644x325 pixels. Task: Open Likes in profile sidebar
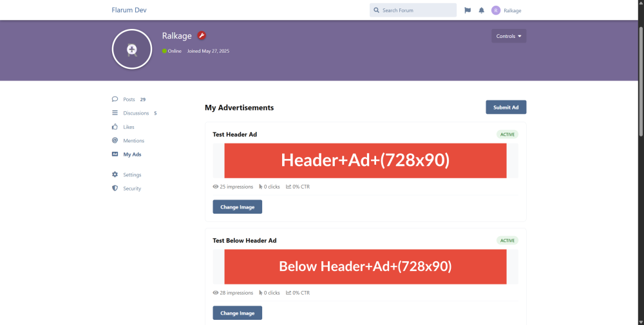(x=129, y=127)
